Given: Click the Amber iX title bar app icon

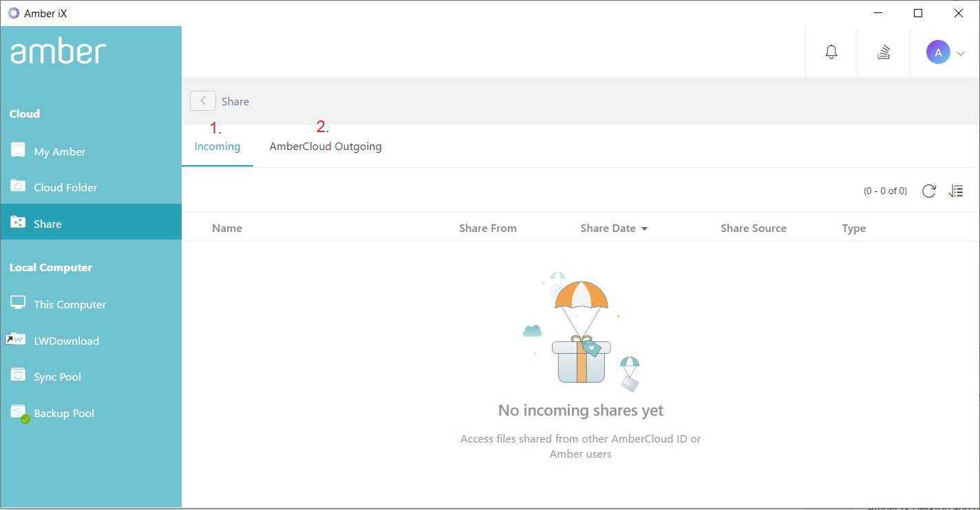Looking at the screenshot, I should click(x=14, y=13).
